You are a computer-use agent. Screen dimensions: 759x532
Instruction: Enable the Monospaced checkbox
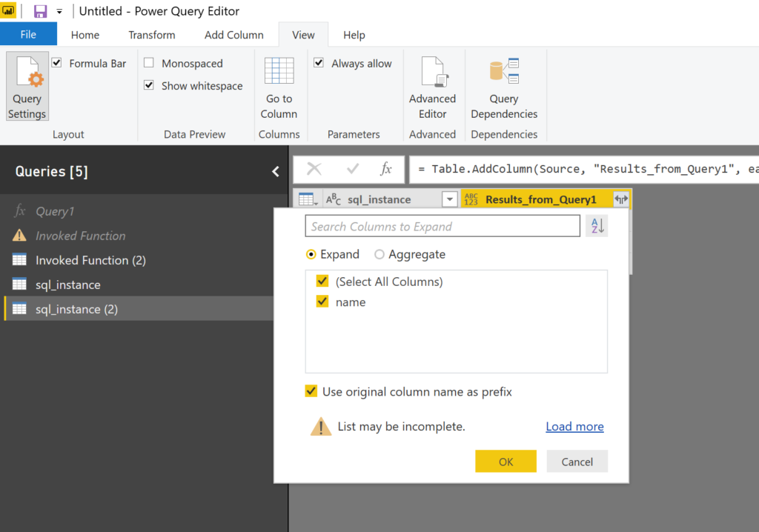149,63
